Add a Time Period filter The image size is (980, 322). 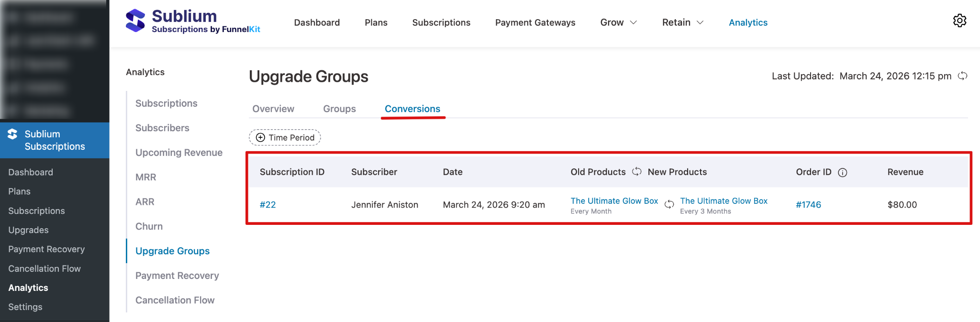pos(285,137)
